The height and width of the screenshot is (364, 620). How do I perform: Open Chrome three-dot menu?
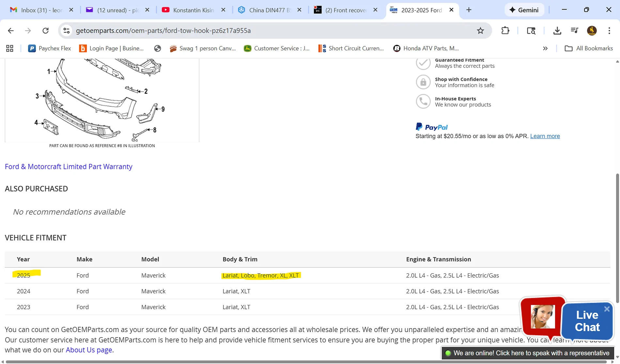tap(609, 31)
